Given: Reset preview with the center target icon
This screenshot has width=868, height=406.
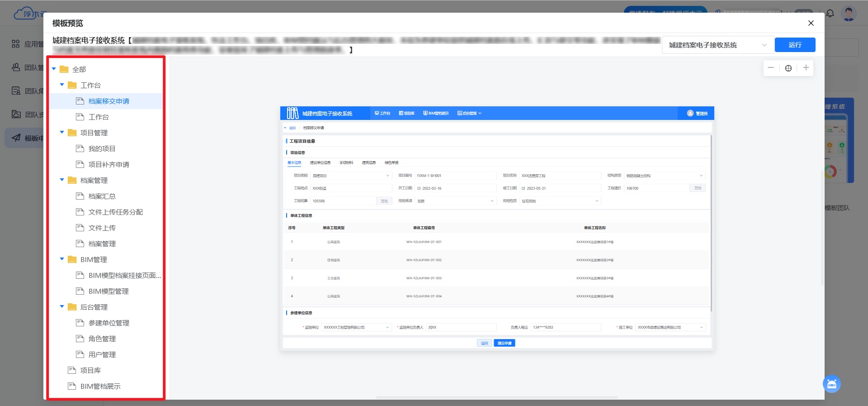Looking at the screenshot, I should [x=788, y=68].
